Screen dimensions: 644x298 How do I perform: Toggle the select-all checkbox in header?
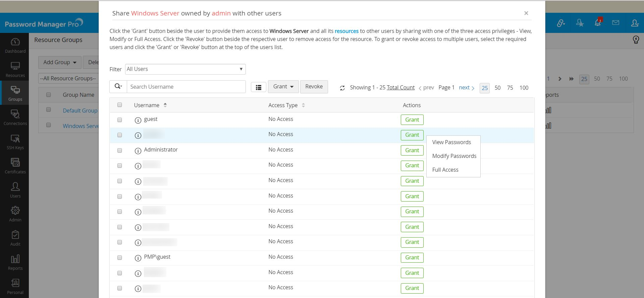pyautogui.click(x=120, y=105)
